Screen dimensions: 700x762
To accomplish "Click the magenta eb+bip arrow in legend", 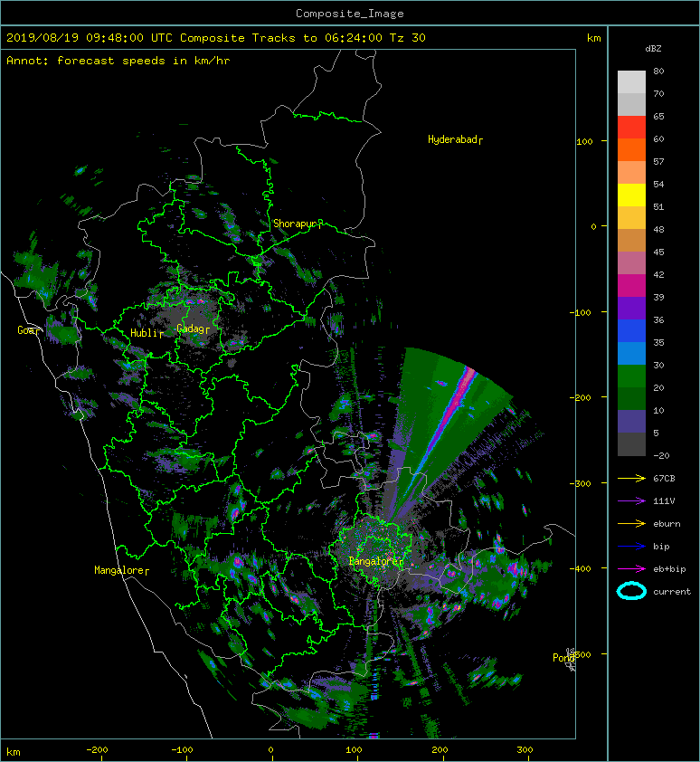I will [631, 568].
